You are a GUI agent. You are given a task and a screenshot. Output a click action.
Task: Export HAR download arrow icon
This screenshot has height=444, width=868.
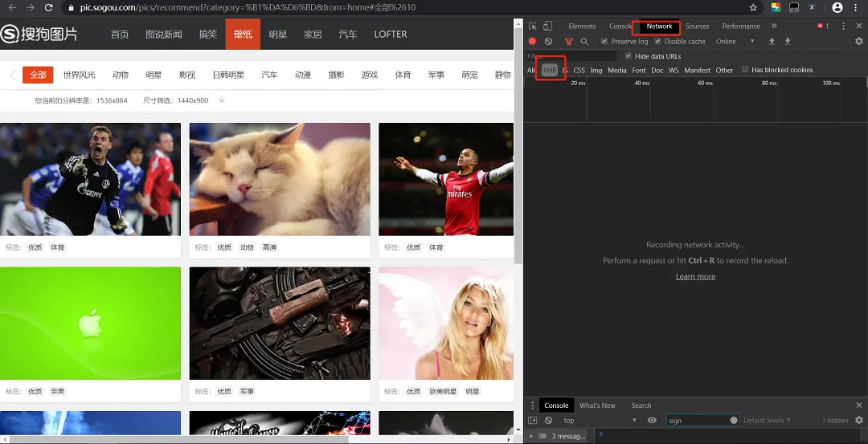point(788,42)
